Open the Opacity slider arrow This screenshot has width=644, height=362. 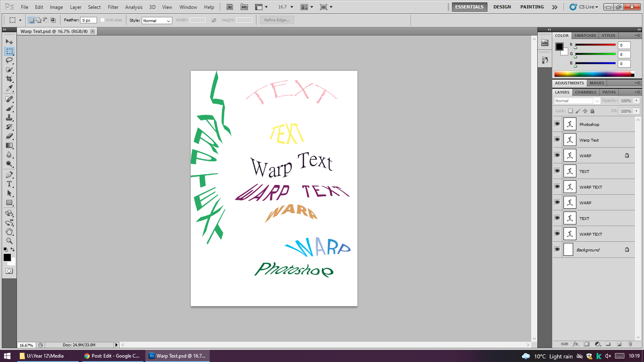tap(637, 101)
